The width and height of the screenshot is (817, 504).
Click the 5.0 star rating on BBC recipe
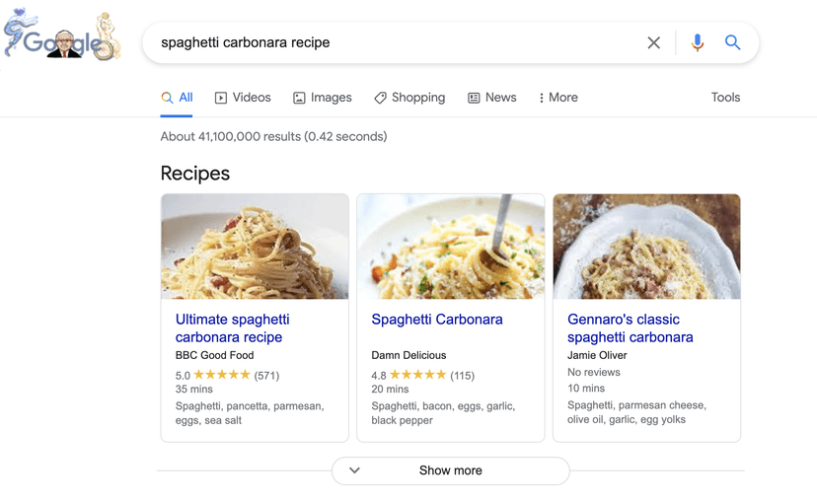pos(222,375)
